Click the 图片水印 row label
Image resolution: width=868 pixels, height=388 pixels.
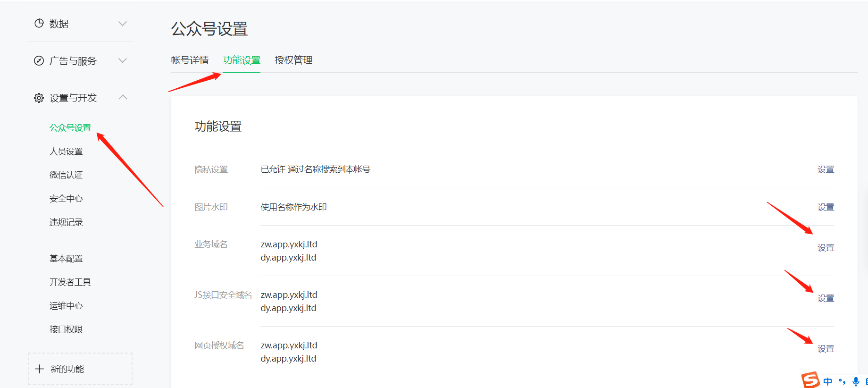211,207
